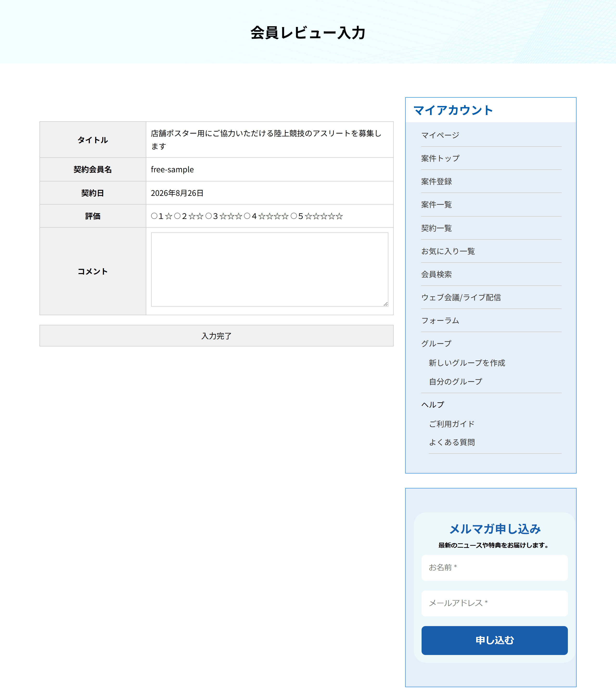Go to 会員検索
Viewport: 616px width, 699px height.
click(436, 274)
